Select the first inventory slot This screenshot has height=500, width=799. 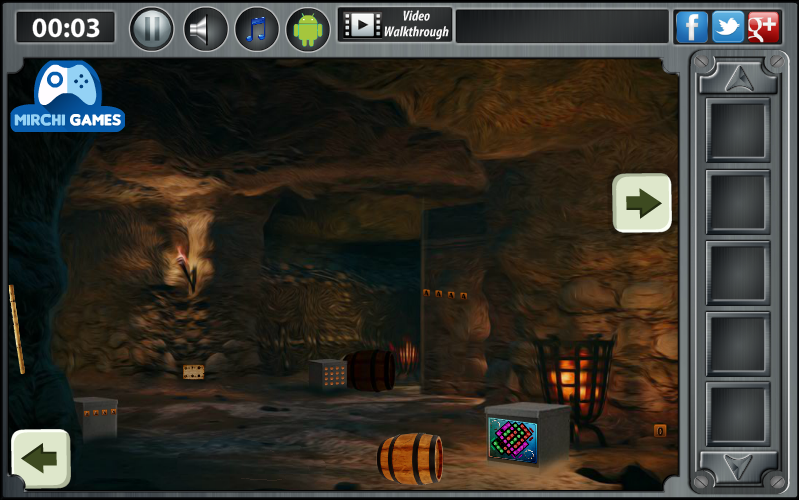pyautogui.click(x=737, y=130)
